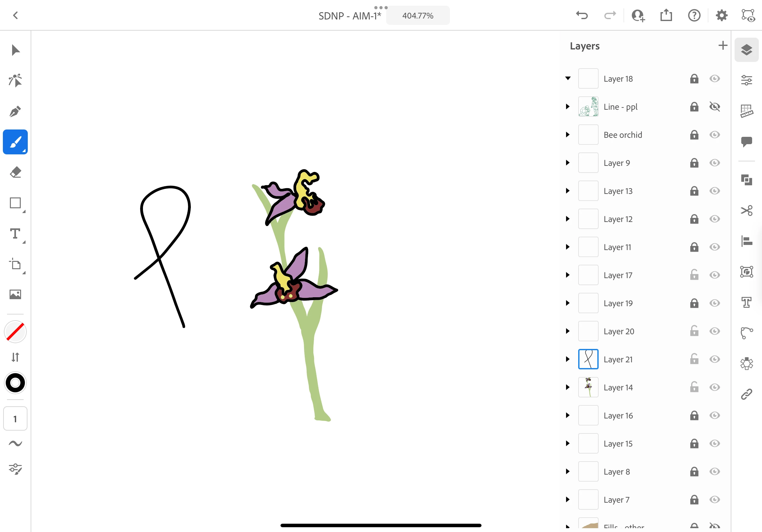Hide Layer 21 with eye icon
762x532 pixels.
(x=714, y=359)
